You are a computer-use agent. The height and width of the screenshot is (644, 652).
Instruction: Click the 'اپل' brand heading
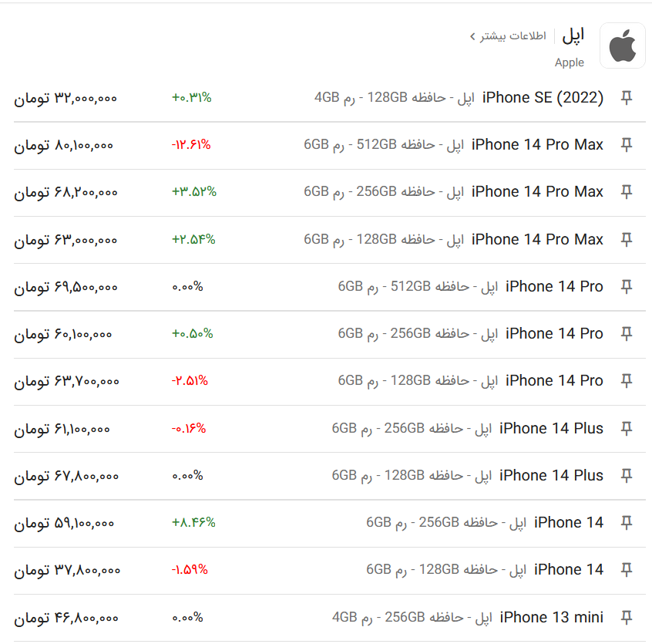click(x=573, y=35)
